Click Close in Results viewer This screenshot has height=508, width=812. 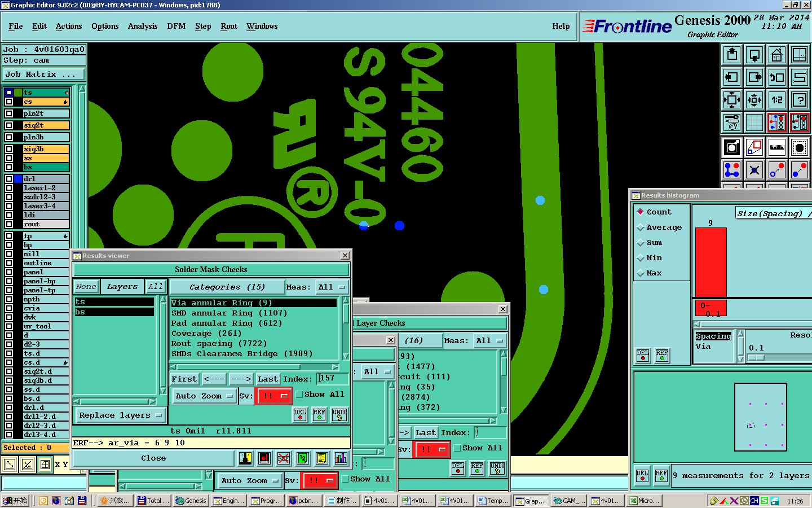(153, 458)
